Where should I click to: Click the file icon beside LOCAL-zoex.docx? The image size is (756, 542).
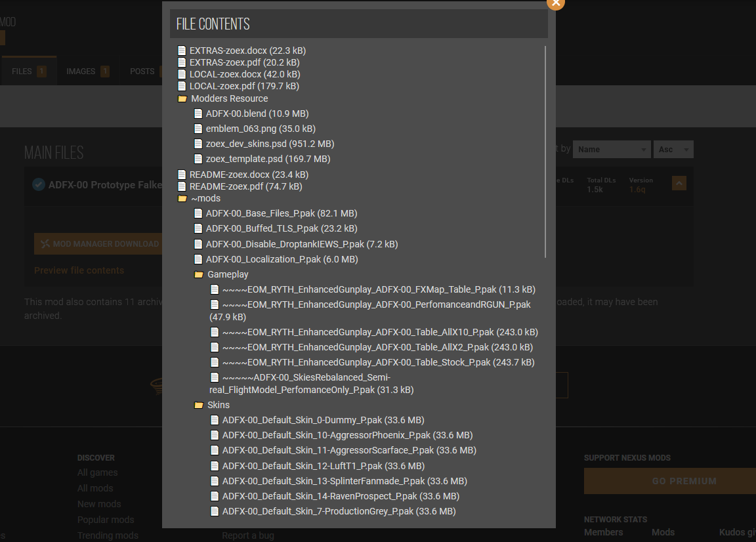pyautogui.click(x=182, y=74)
